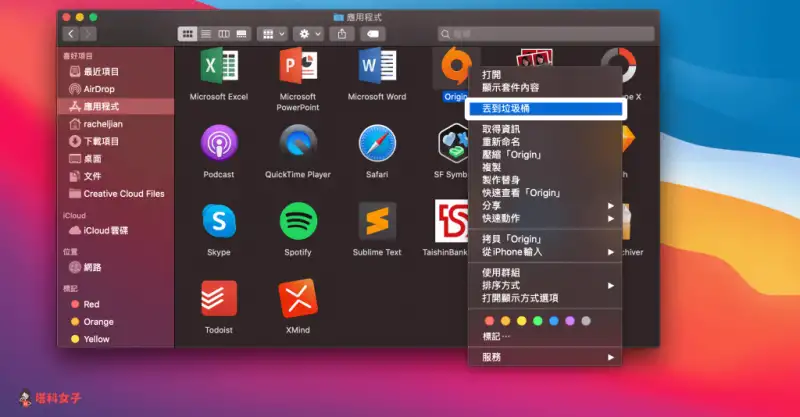This screenshot has width=800, height=417.
Task: Open the group-by dropdown in toolbar
Action: point(273,34)
